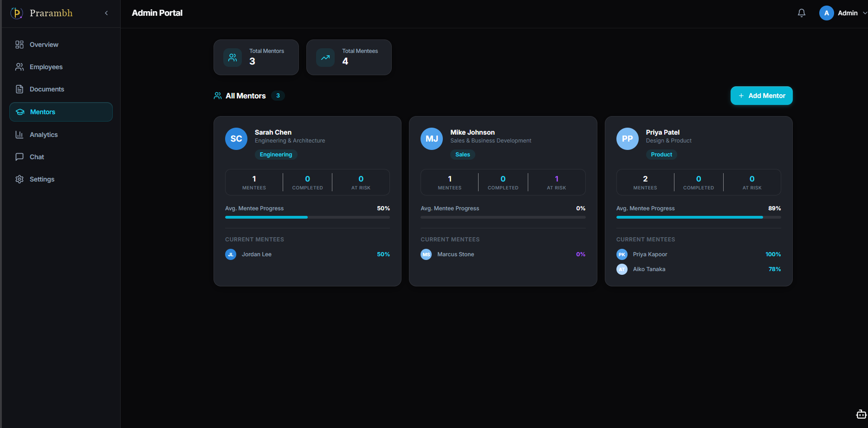The height and width of the screenshot is (428, 868).
Task: Click Marcus Stone's MS avatar
Action: [426, 254]
